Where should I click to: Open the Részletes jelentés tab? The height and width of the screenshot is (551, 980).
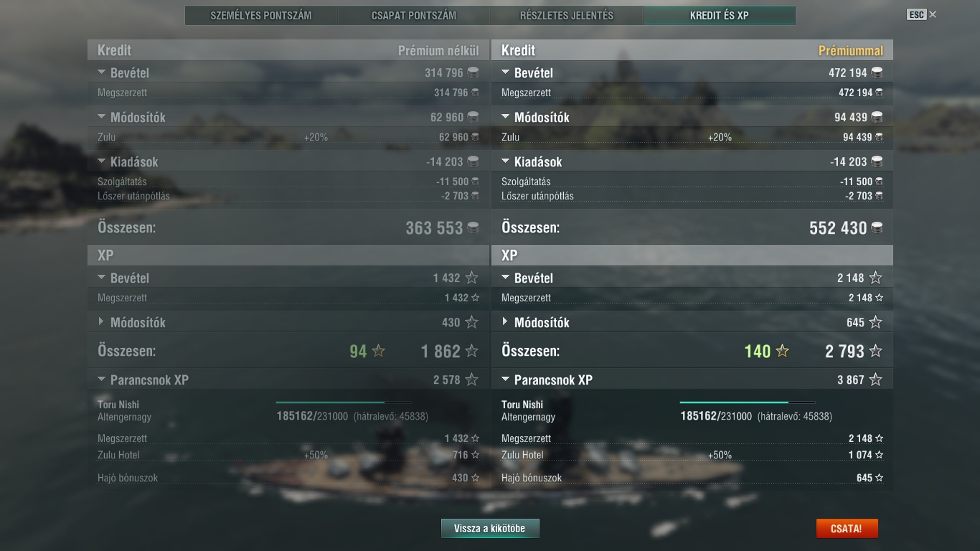pos(567,15)
